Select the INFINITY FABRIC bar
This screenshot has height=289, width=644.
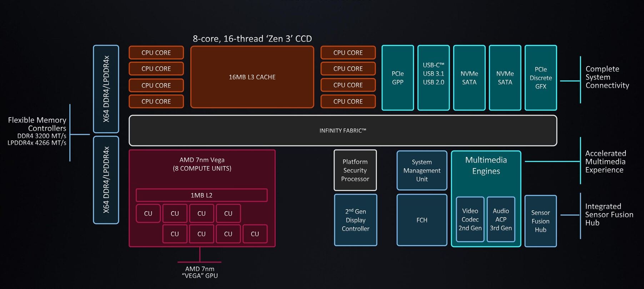pyautogui.click(x=343, y=131)
